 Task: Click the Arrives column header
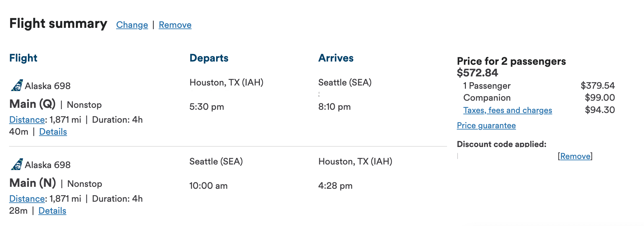coord(336,58)
